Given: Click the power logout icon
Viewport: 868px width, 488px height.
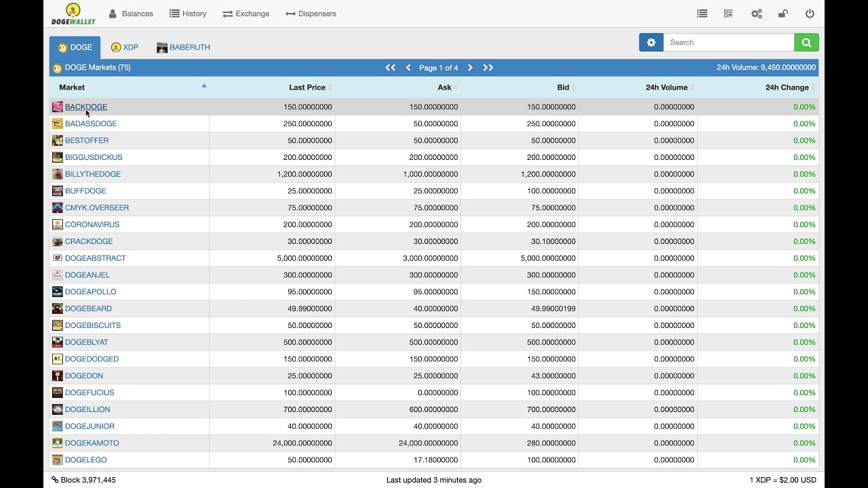Looking at the screenshot, I should tap(810, 14).
